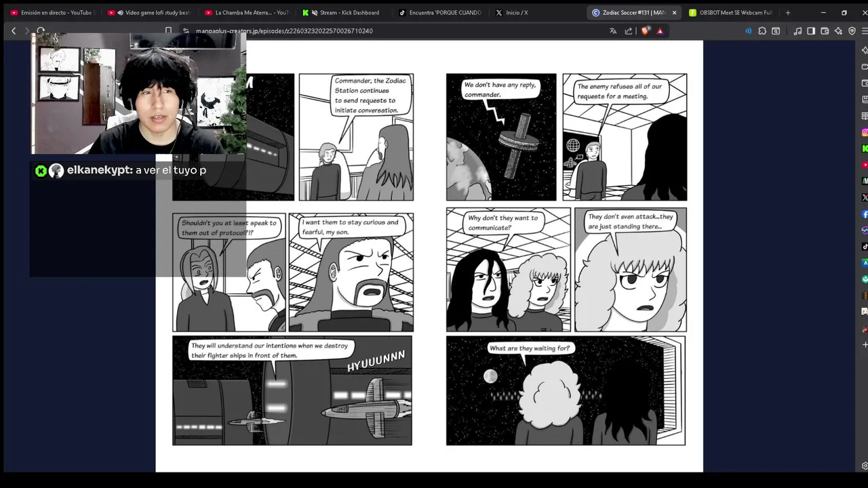Open the Brave Wallet icon
Viewport: 868px width, 488px height.
coord(825,30)
